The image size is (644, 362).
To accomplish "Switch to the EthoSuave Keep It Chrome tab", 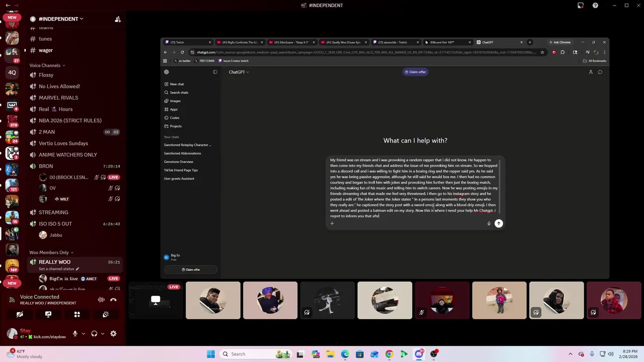I will pos(292,42).
